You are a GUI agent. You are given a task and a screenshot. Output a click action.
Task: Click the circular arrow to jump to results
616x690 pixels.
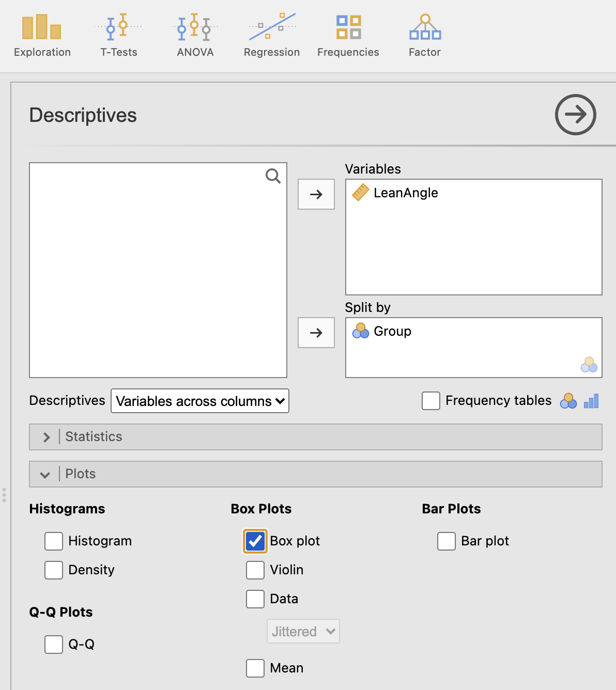575,115
